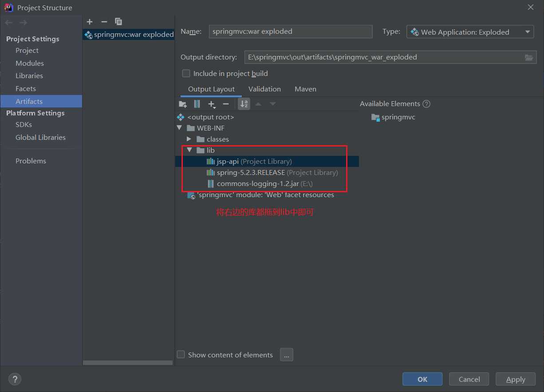This screenshot has height=392, width=544.
Task: Open Facets settings section
Action: [x=26, y=88]
